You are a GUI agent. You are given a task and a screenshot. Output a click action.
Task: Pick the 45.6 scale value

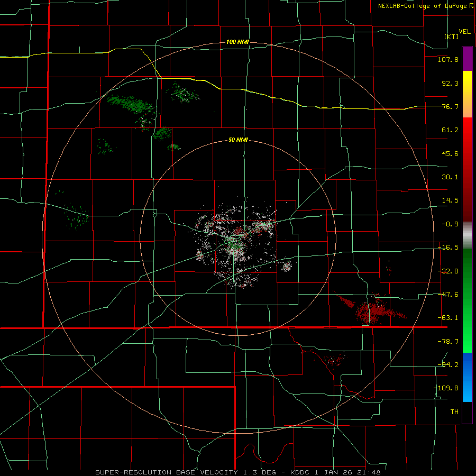coord(450,153)
